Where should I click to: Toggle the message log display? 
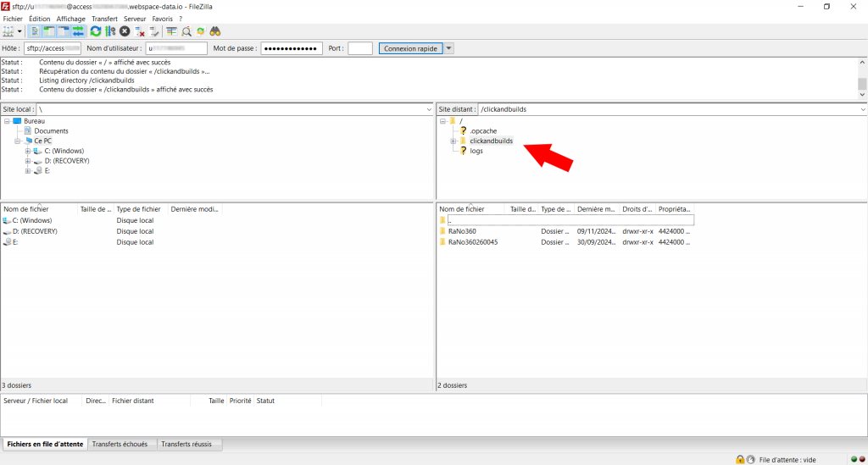pyautogui.click(x=35, y=31)
